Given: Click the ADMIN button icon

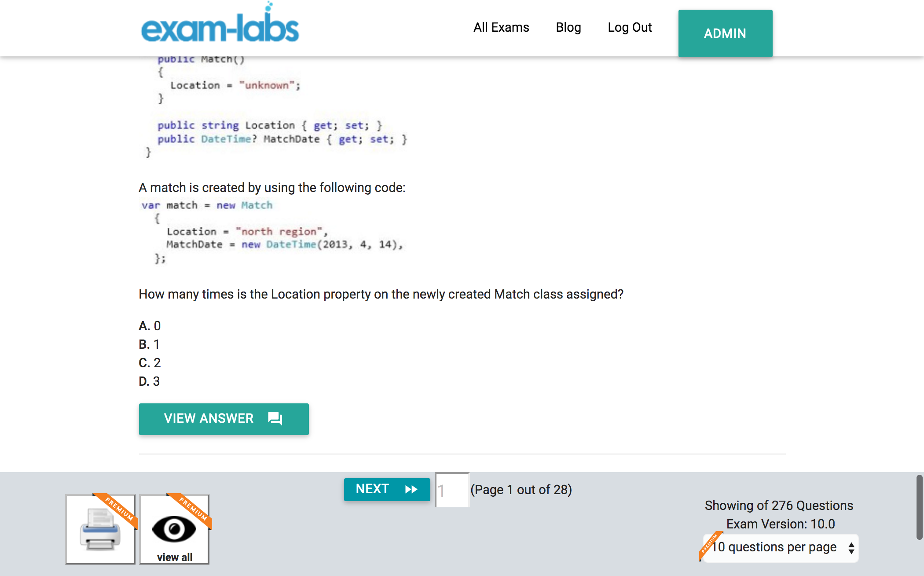Looking at the screenshot, I should (725, 33).
